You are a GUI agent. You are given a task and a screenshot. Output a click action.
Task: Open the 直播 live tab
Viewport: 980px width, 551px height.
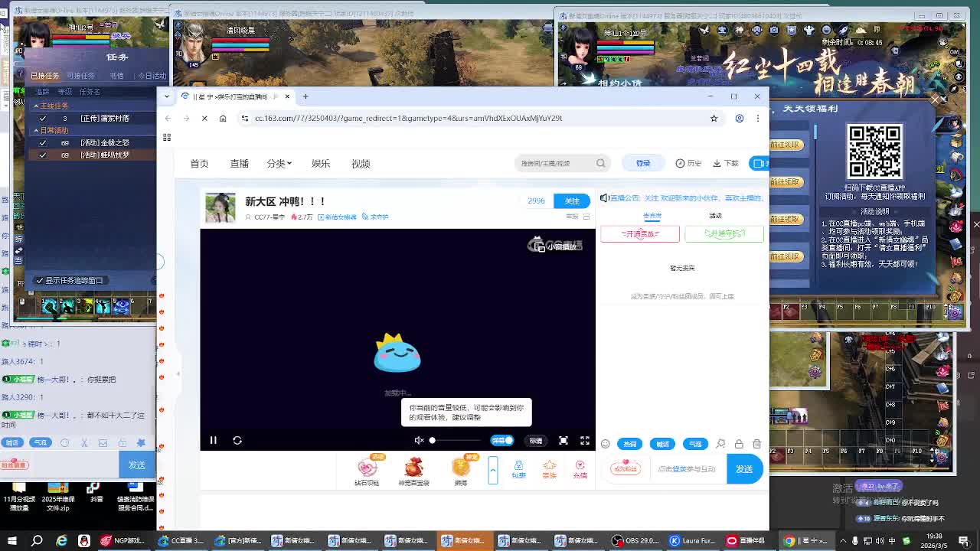(x=239, y=164)
